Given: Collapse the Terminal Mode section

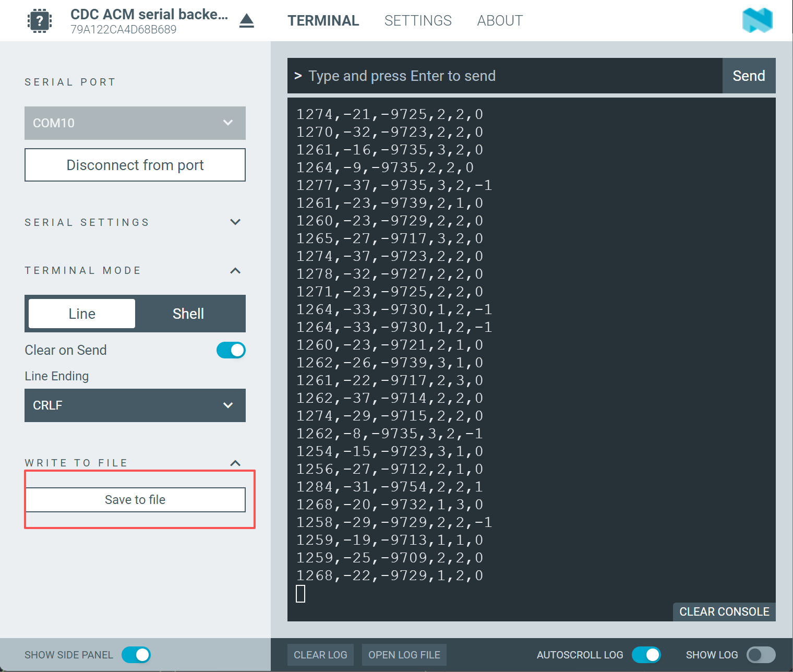Looking at the screenshot, I should 235,270.
